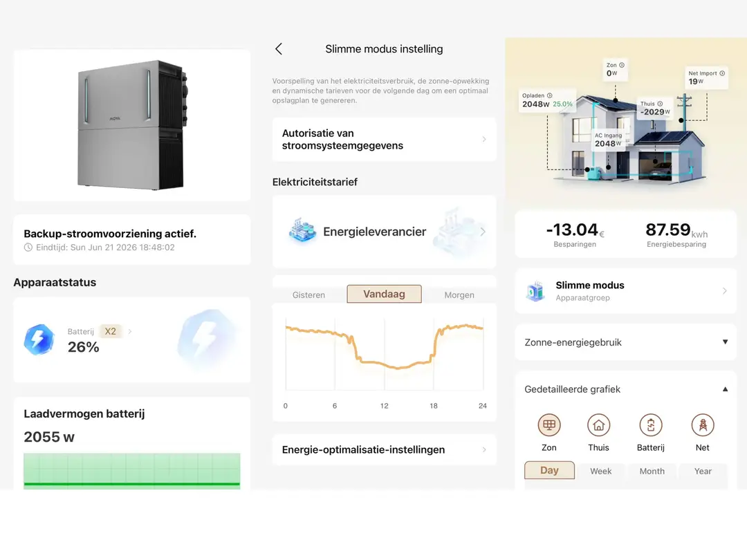Screen dimensions: 747x560
Task: Open battery details chevron next to X2
Action: click(x=129, y=331)
